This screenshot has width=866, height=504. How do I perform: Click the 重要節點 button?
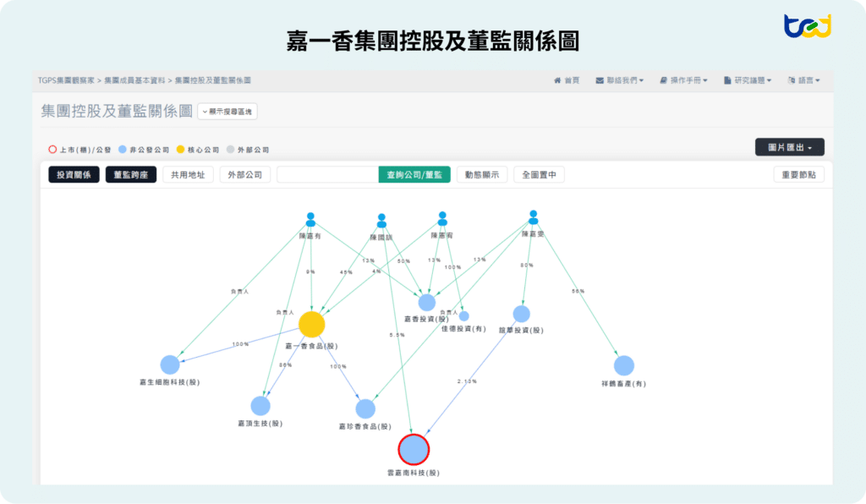click(x=798, y=174)
